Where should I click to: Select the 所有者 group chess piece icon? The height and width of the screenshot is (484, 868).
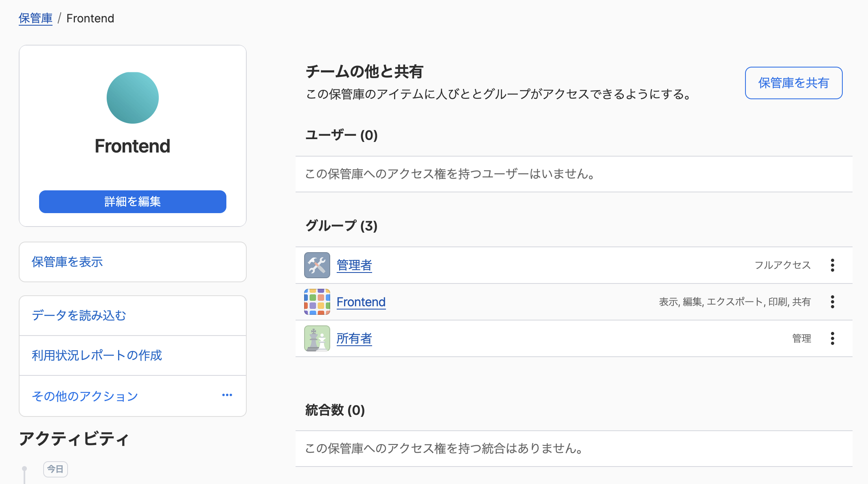tap(317, 338)
